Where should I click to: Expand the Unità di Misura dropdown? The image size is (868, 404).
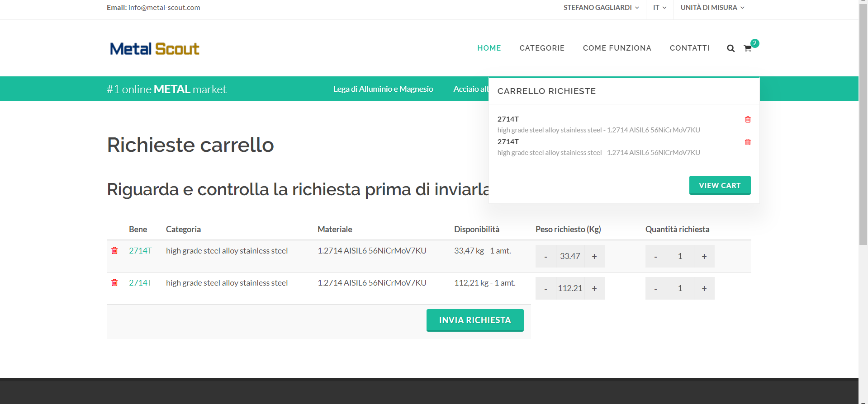tap(712, 8)
